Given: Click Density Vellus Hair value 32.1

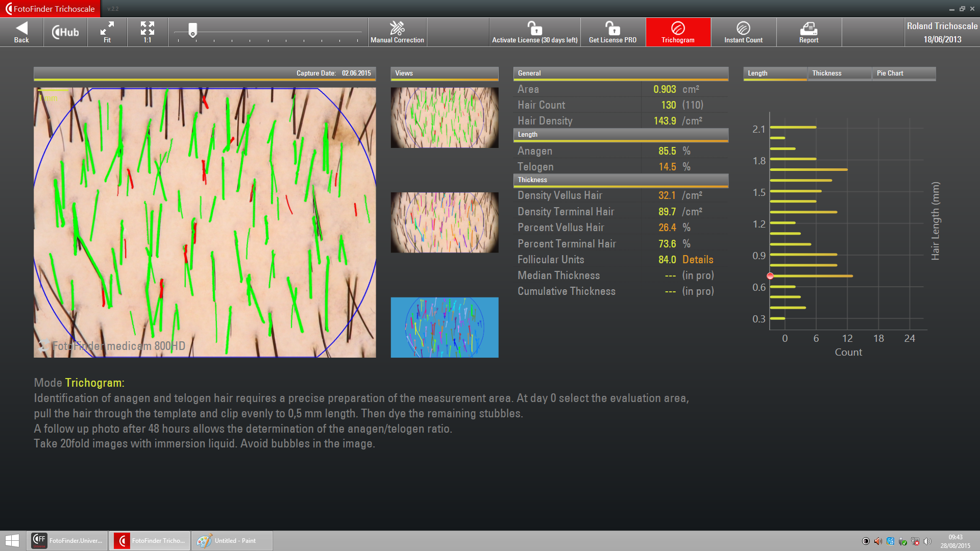Looking at the screenshot, I should [667, 195].
